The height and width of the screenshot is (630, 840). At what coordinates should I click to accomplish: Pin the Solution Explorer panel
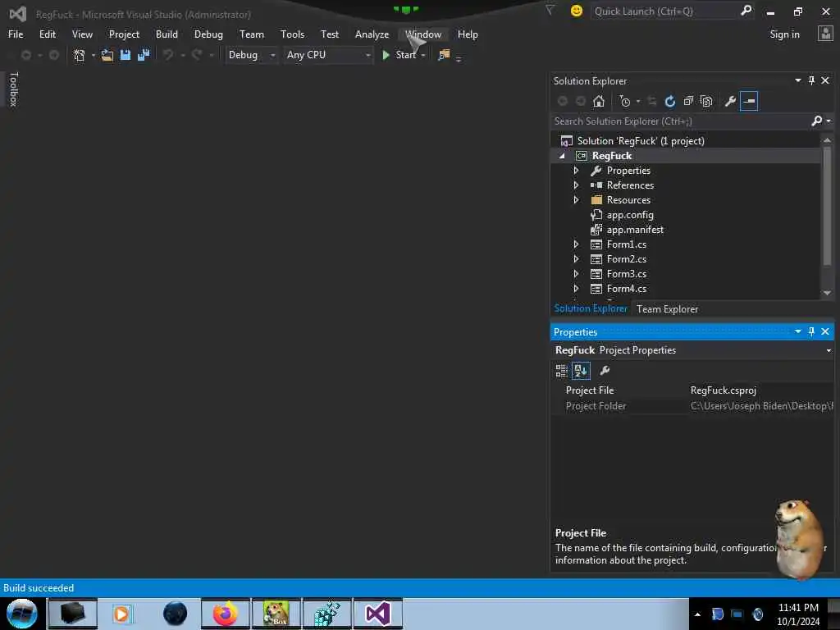pyautogui.click(x=811, y=80)
